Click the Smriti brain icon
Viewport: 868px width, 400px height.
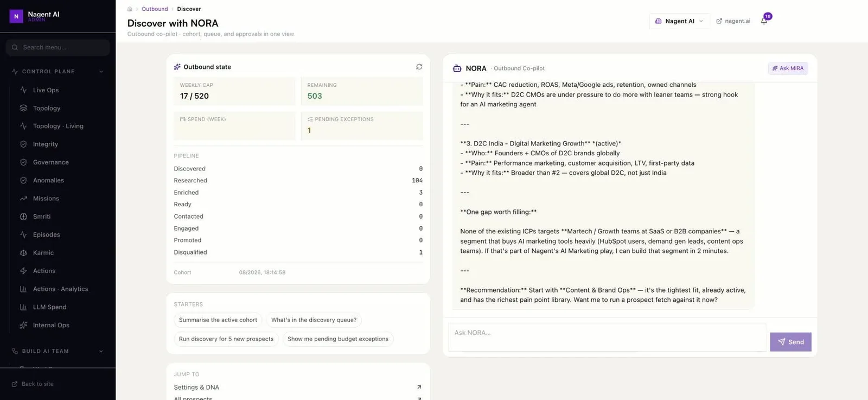coord(23,217)
